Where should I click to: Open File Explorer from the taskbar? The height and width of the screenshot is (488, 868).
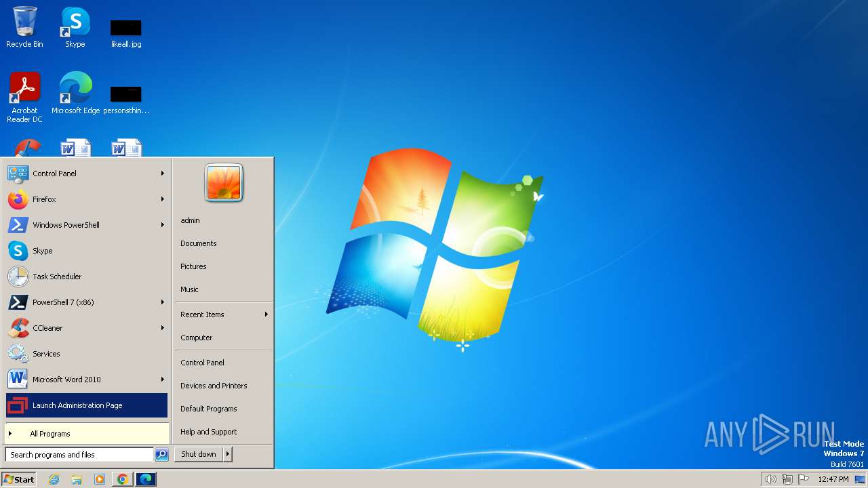77,479
